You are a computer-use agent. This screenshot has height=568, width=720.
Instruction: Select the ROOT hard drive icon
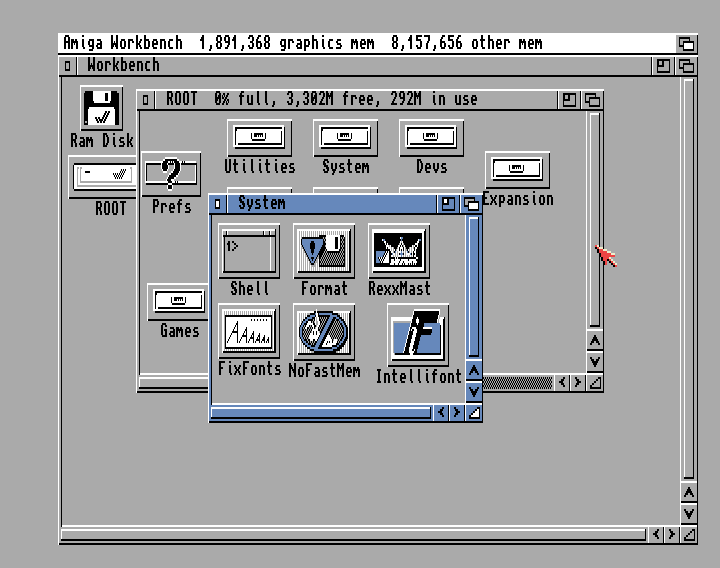[103, 177]
